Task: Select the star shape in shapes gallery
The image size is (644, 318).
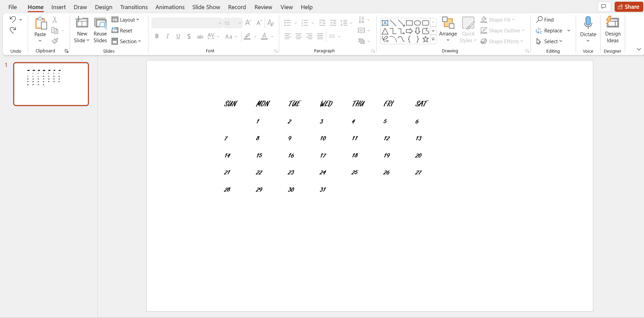Action: tap(426, 39)
